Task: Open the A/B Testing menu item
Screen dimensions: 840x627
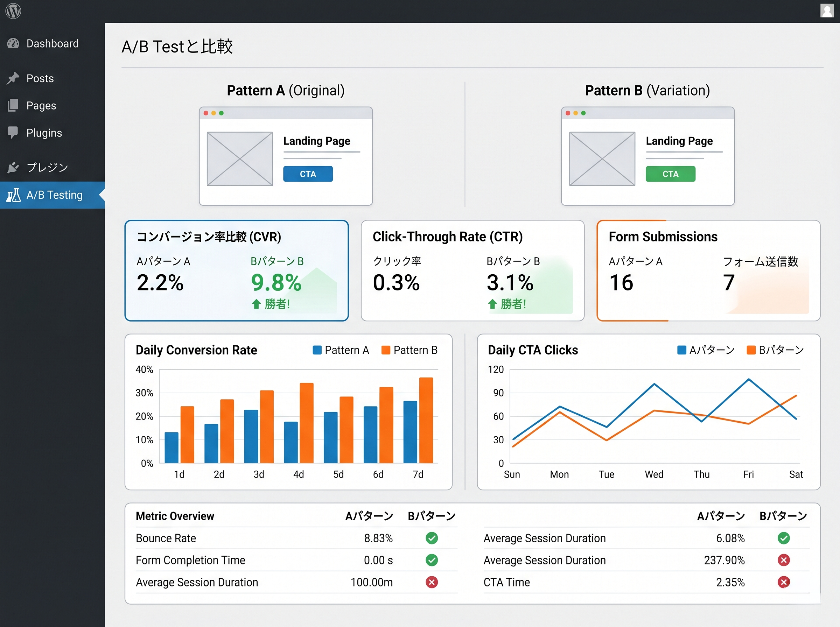Action: point(54,195)
